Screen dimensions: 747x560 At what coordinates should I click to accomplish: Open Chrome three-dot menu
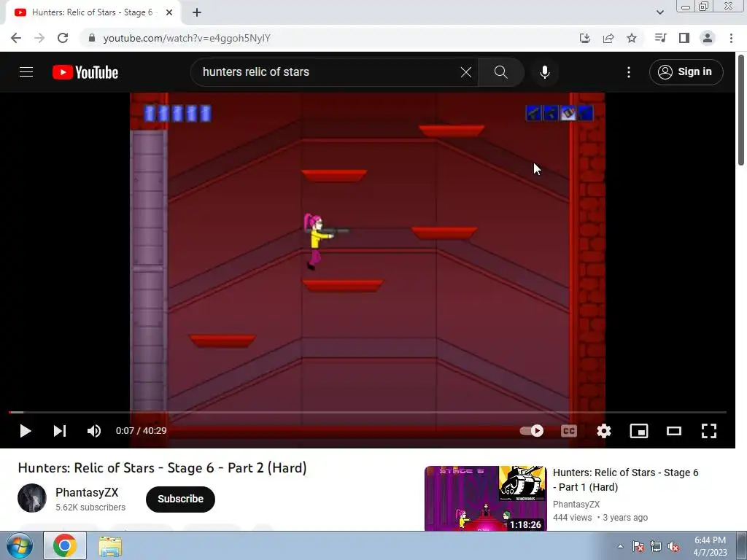731,38
